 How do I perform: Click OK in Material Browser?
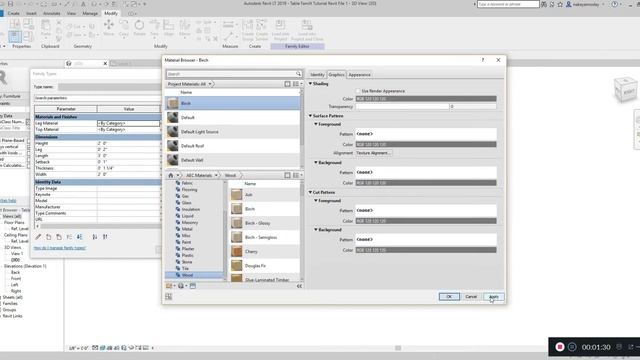tap(449, 297)
